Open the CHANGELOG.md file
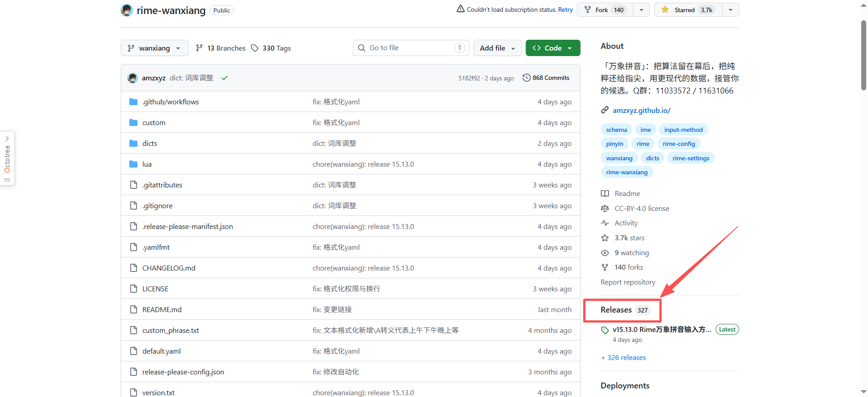This screenshot has height=397, width=868. click(x=169, y=268)
